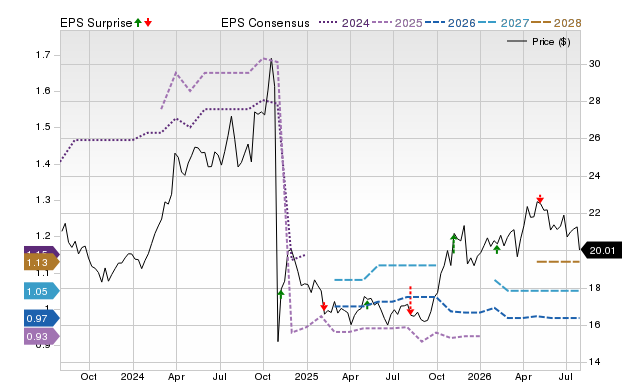Screen dimensions: 640x382
Task: Click the brown 2028 dashed consensus line
Action: click(x=558, y=262)
